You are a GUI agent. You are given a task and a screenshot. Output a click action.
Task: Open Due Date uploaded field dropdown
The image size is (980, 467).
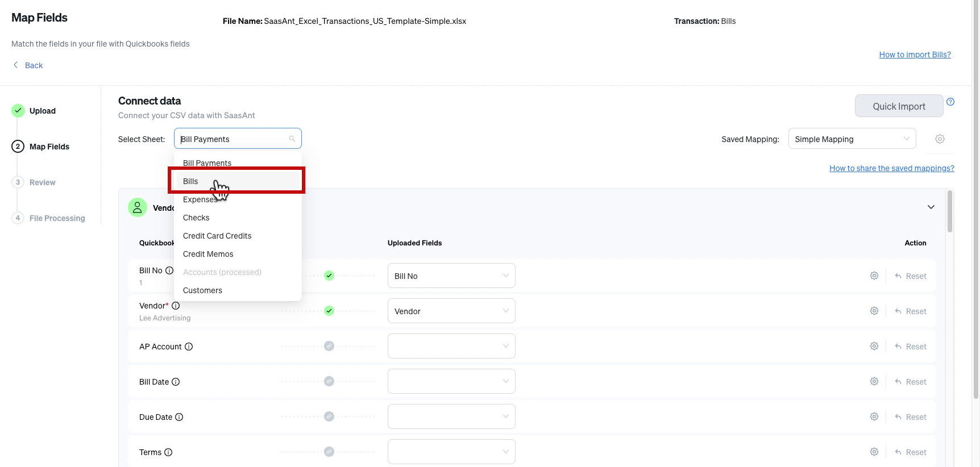pyautogui.click(x=451, y=416)
